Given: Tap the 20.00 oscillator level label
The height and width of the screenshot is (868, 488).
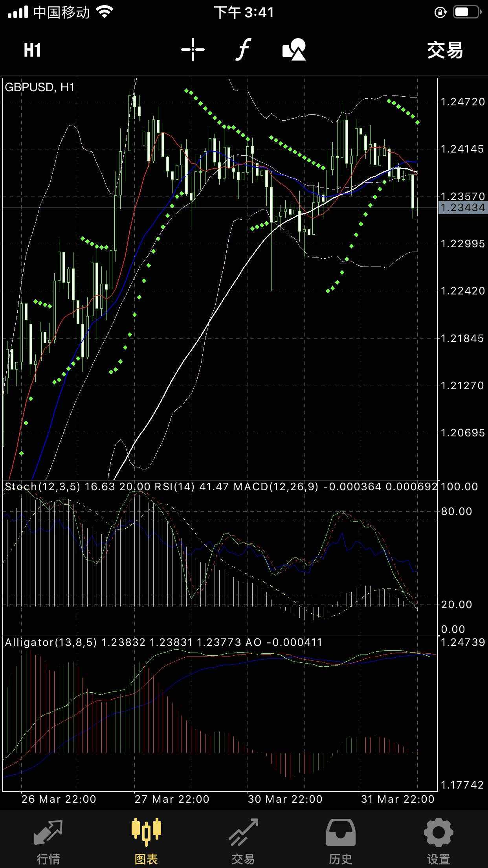Looking at the screenshot, I should tap(457, 605).
